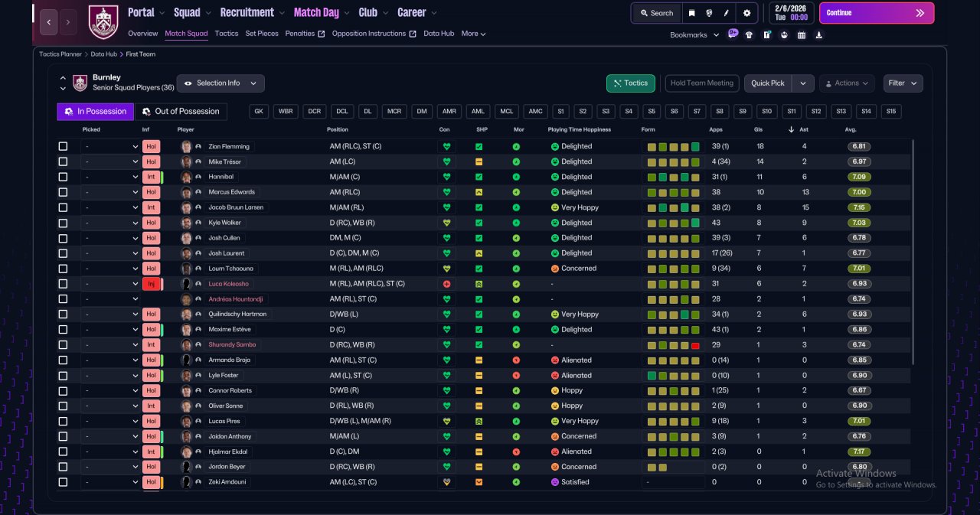
Task: Switch to Out of Possession view
Action: click(x=181, y=112)
